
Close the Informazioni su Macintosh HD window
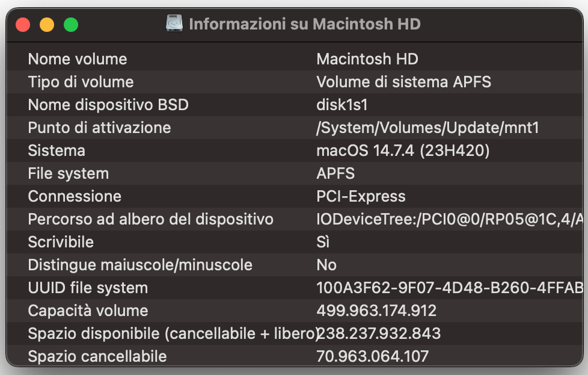(x=23, y=24)
